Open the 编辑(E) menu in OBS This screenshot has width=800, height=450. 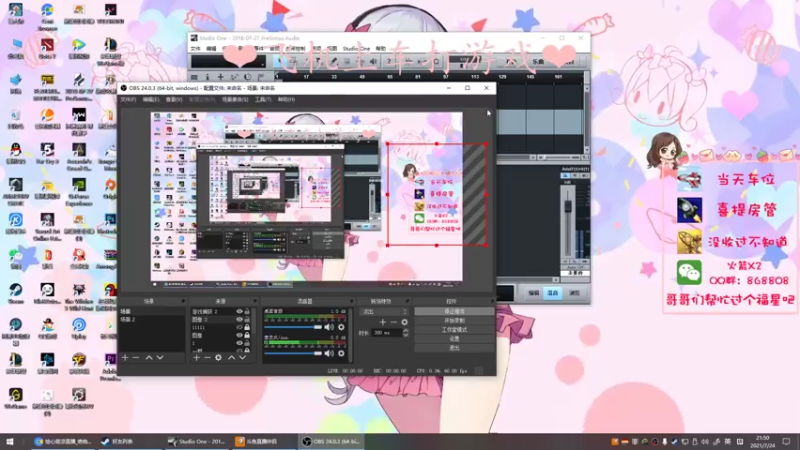(151, 99)
